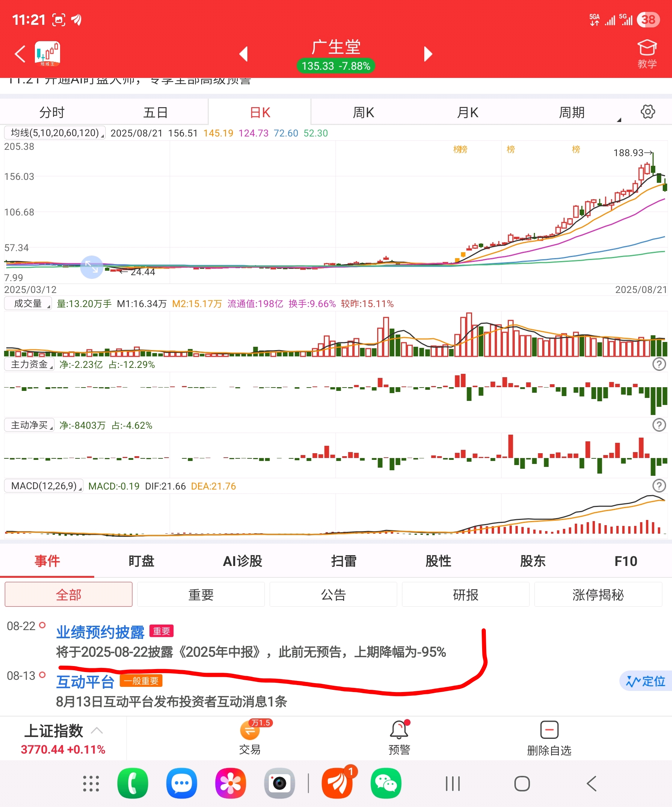The height and width of the screenshot is (807, 672).
Task: Open chart settings gear icon
Action: point(648,112)
